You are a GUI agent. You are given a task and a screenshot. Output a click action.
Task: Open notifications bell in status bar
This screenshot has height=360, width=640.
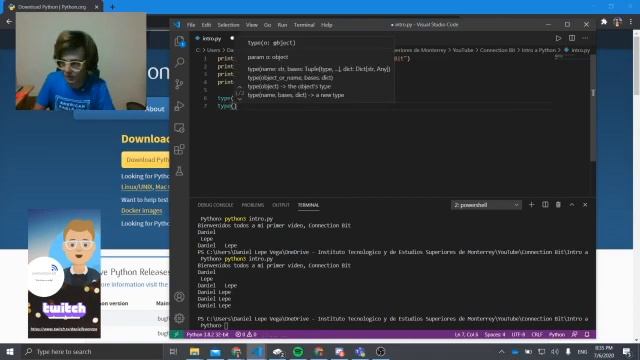tap(587, 334)
